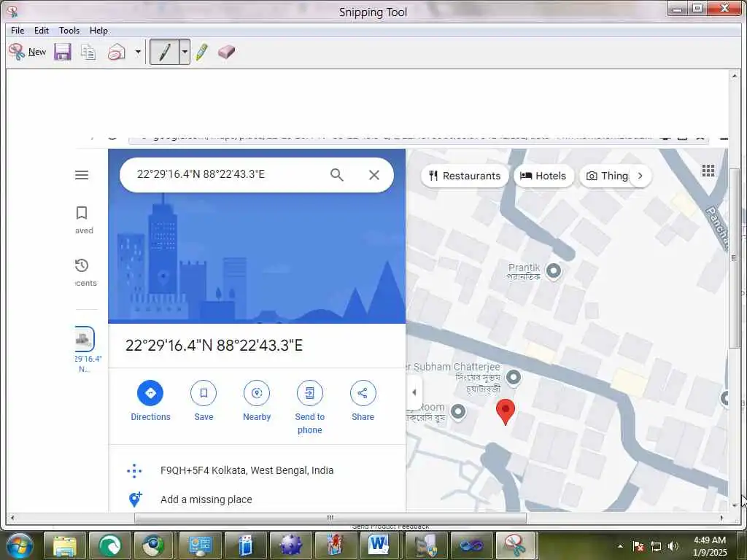Click the Send to phone button
747x560 pixels.
click(x=309, y=407)
